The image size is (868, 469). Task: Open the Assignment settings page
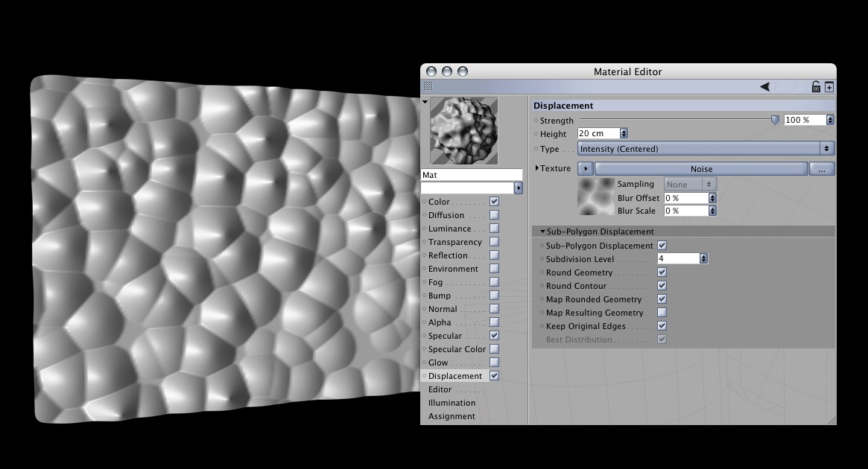pyautogui.click(x=452, y=416)
